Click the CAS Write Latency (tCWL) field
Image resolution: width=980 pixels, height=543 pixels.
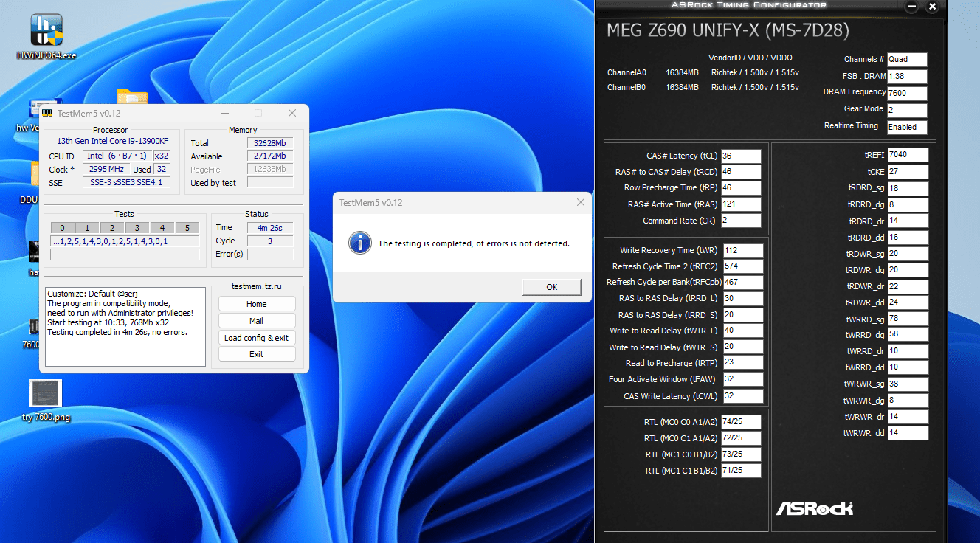tap(743, 396)
